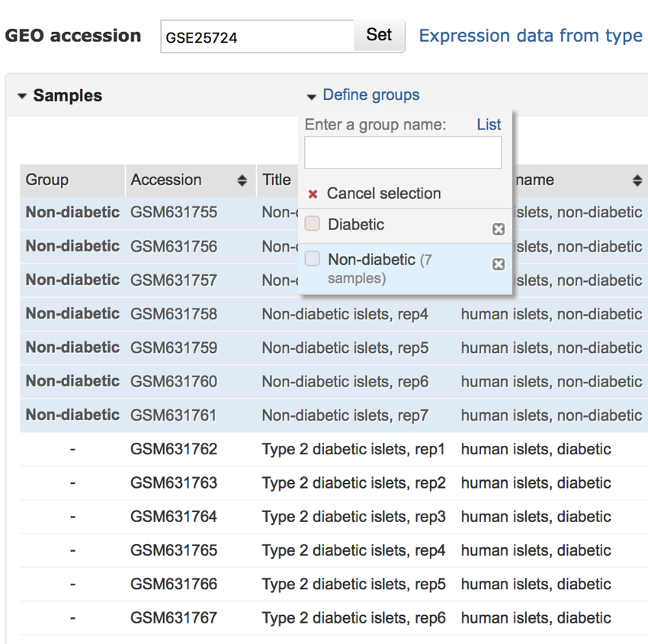Sort table by Accession column arrows
The image size is (648, 644).
pos(242,181)
